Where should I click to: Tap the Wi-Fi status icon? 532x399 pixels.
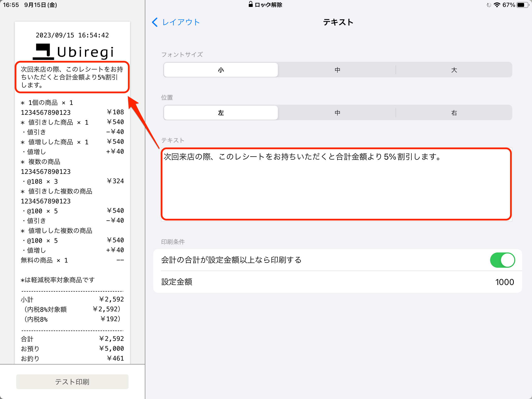[x=497, y=5]
